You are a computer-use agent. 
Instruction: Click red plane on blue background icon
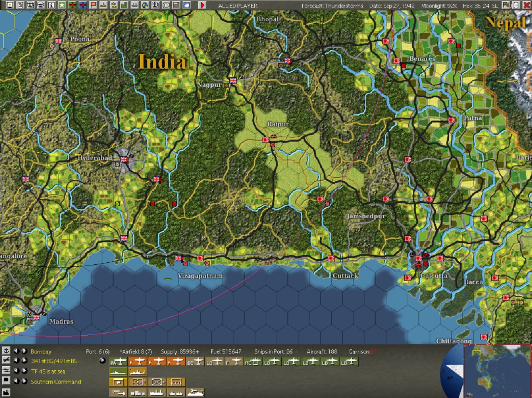tap(82, 5)
